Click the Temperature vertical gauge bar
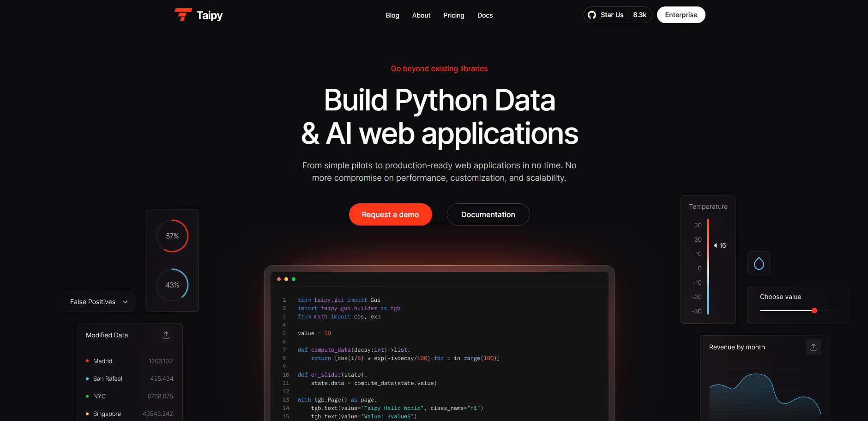This screenshot has width=868, height=421. (708, 267)
